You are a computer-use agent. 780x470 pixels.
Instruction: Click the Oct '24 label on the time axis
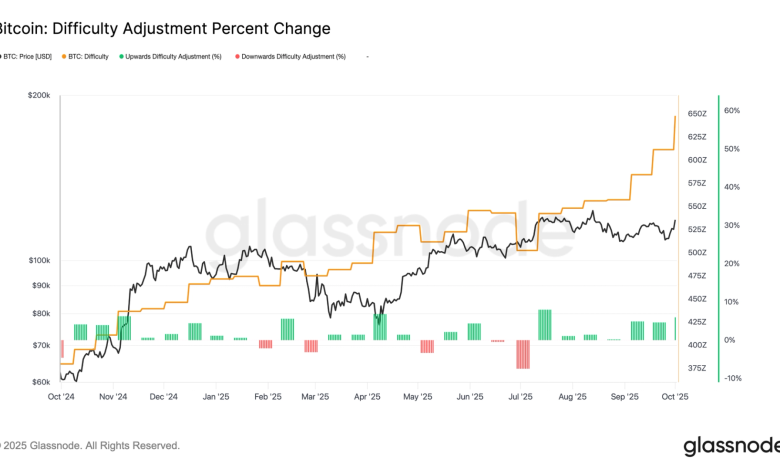pyautogui.click(x=62, y=397)
